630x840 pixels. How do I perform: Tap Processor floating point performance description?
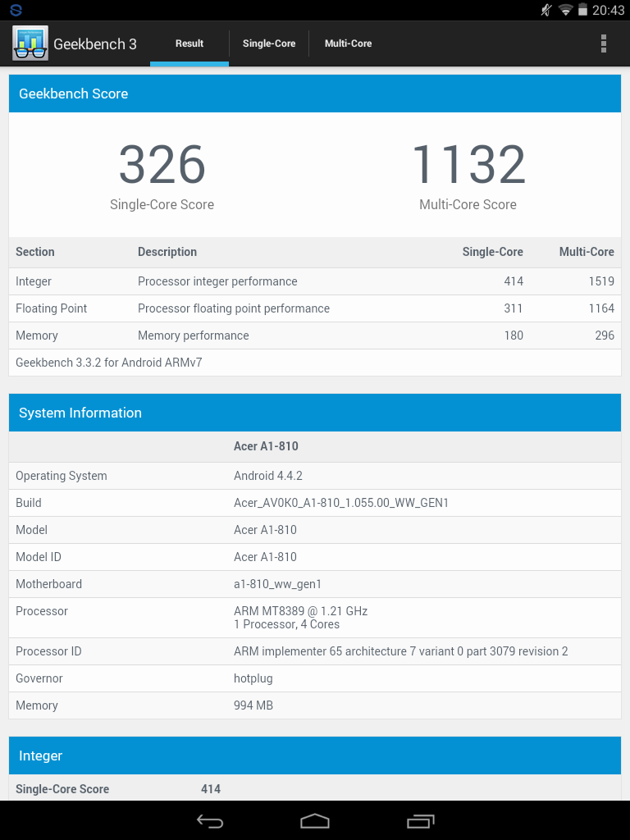click(x=234, y=308)
